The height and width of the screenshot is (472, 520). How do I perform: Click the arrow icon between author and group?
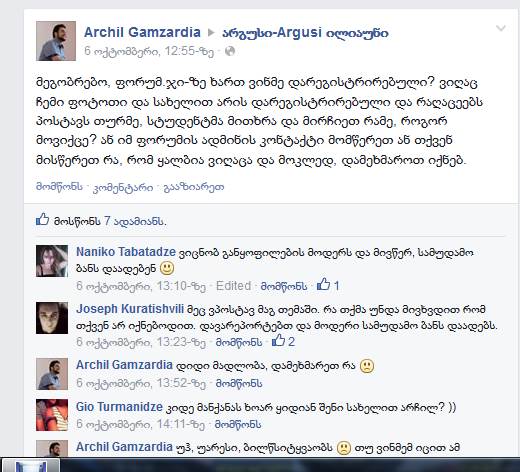(x=211, y=33)
